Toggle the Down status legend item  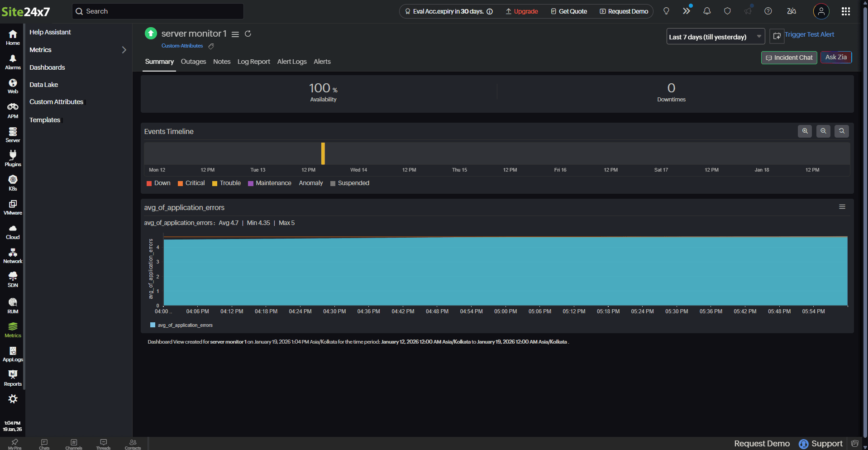(158, 183)
